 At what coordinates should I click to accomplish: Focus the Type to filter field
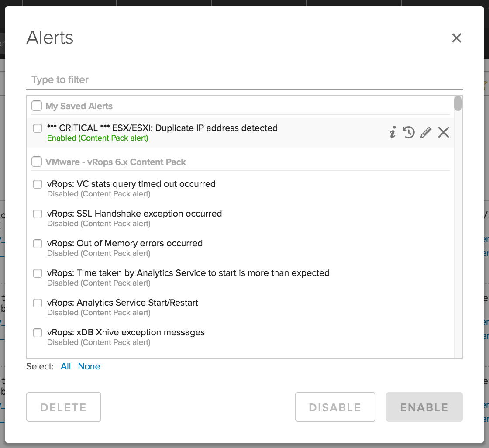pos(244,80)
